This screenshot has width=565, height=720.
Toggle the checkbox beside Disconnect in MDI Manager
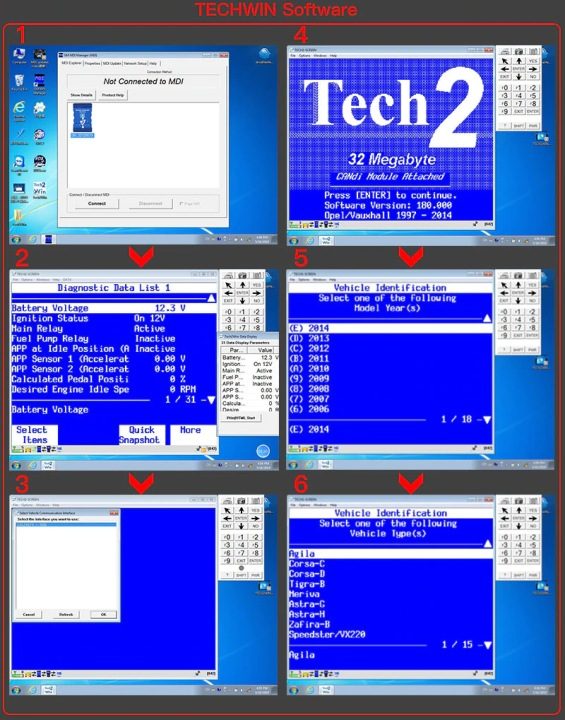[x=181, y=204]
